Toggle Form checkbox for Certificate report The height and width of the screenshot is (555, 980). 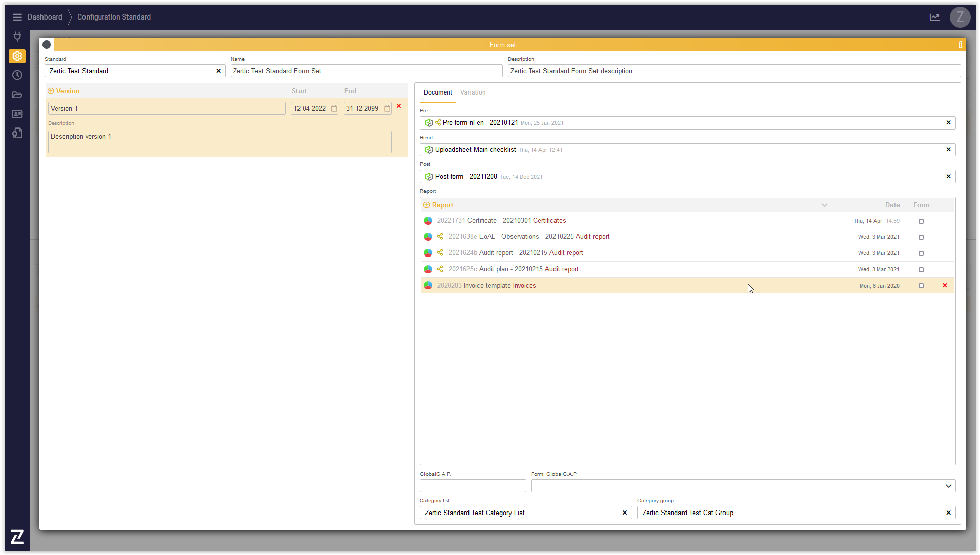pos(921,221)
